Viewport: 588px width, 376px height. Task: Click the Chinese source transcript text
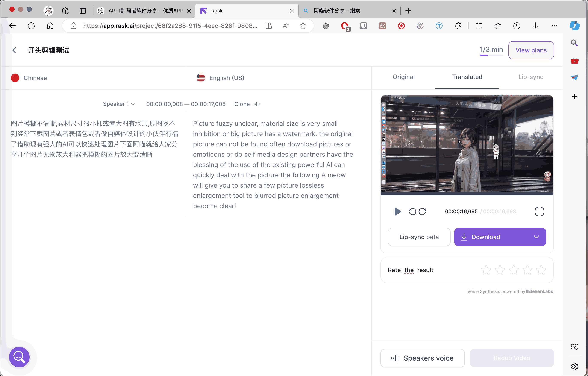pyautogui.click(x=94, y=139)
